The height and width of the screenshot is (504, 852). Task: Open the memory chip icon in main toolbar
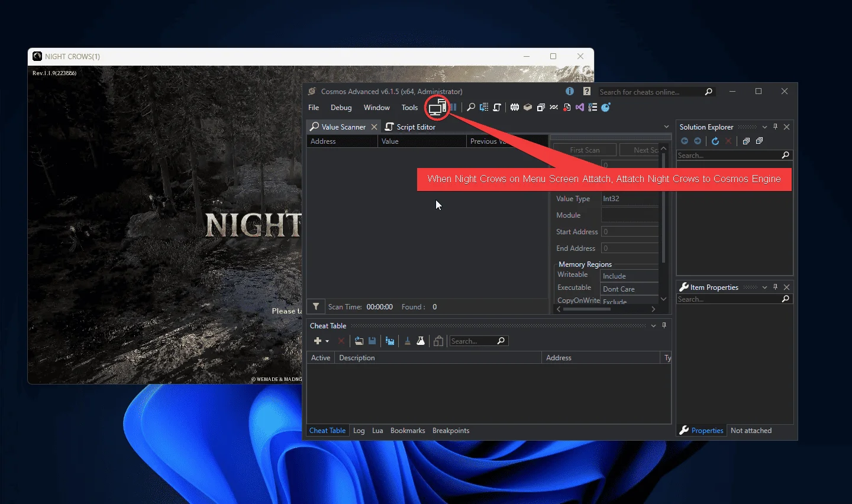[x=515, y=107]
